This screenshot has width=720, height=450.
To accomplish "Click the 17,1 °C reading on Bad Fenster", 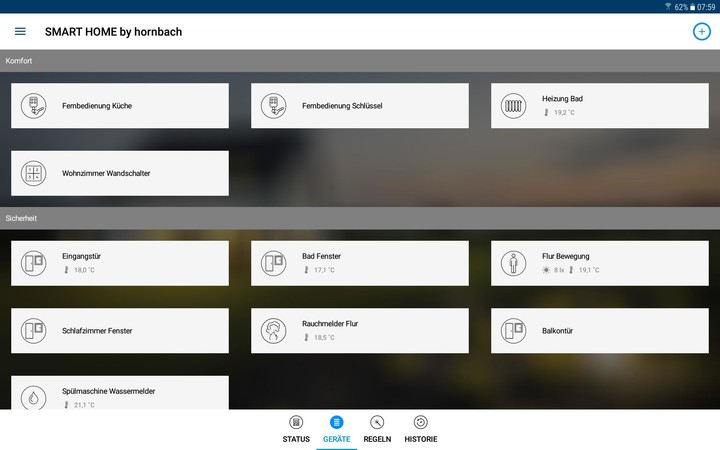I will (x=324, y=270).
